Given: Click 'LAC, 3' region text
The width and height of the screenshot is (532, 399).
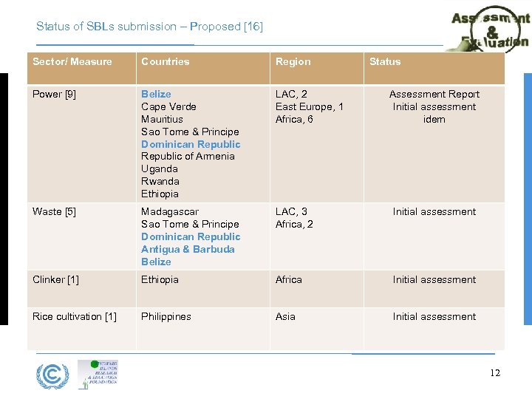Looking at the screenshot, I should point(291,212).
